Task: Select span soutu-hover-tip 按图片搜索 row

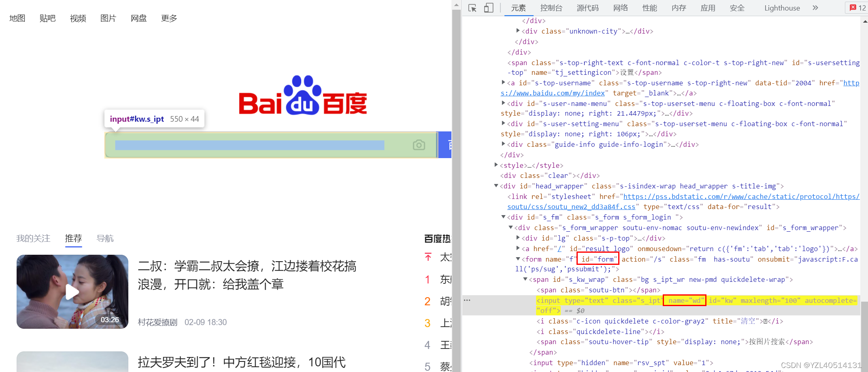Action: click(x=674, y=342)
